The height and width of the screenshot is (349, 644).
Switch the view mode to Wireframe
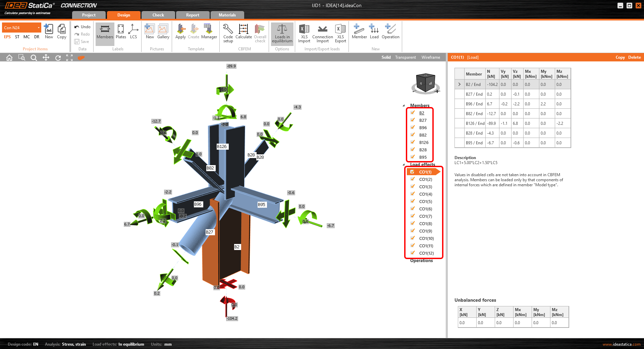point(431,57)
